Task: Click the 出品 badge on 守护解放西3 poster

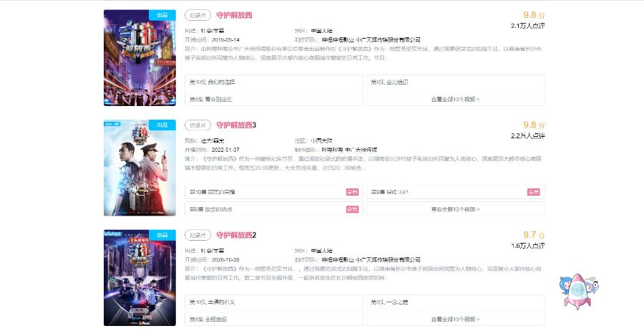Action: pos(162,125)
